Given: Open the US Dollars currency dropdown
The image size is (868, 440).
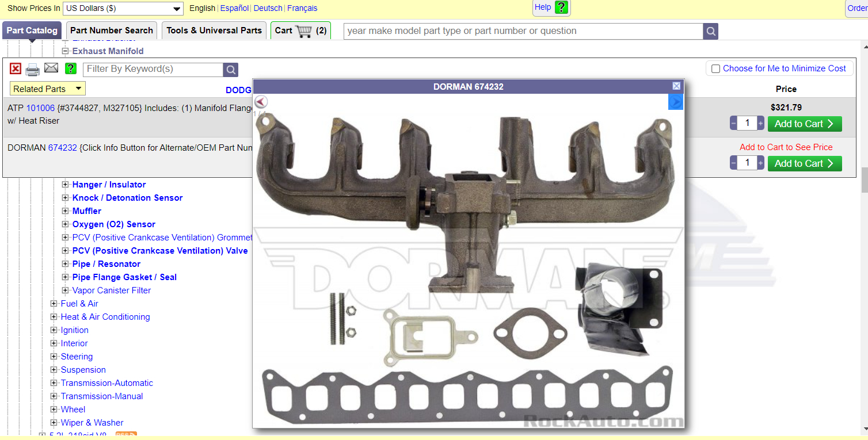Looking at the screenshot, I should (123, 9).
